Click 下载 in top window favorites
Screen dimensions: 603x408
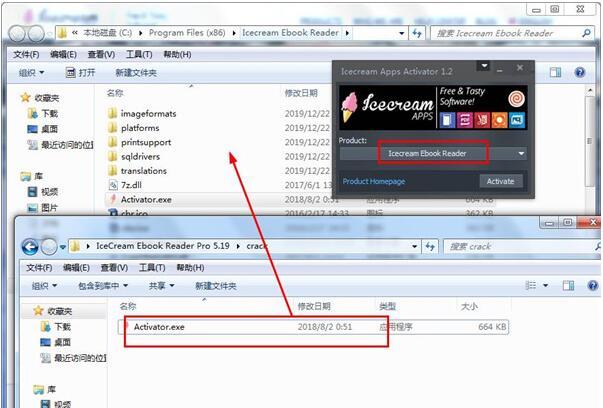click(49, 113)
